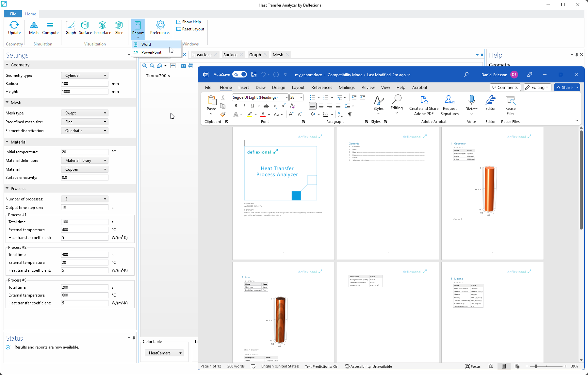Switch to the Mesh graphics tab

coord(278,55)
